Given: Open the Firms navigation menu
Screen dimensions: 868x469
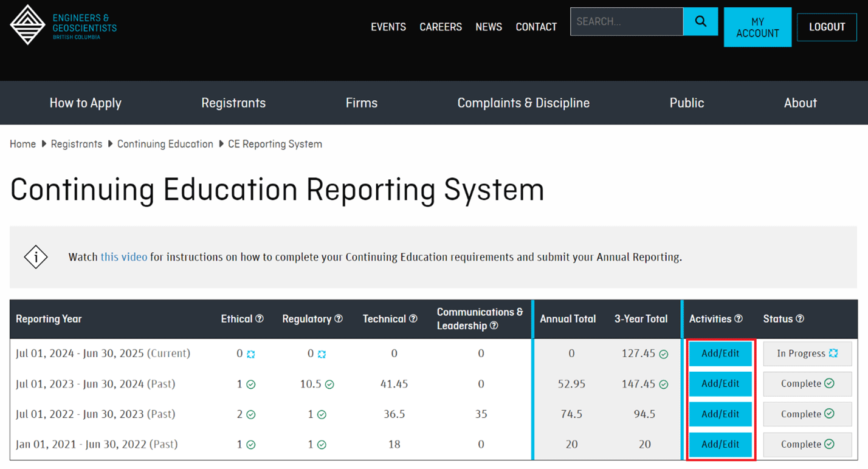Looking at the screenshot, I should click(x=362, y=103).
